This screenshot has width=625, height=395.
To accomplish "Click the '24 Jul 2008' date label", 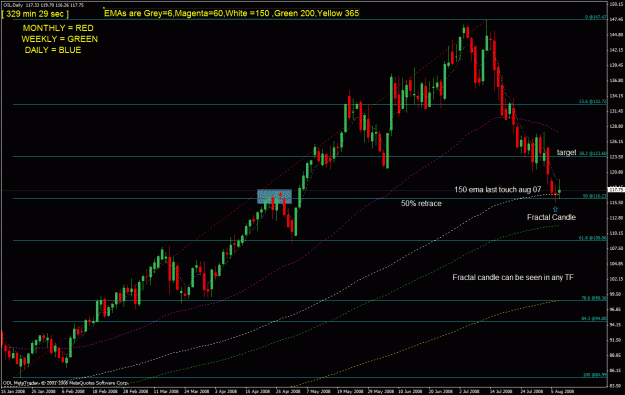I will coord(532,391).
